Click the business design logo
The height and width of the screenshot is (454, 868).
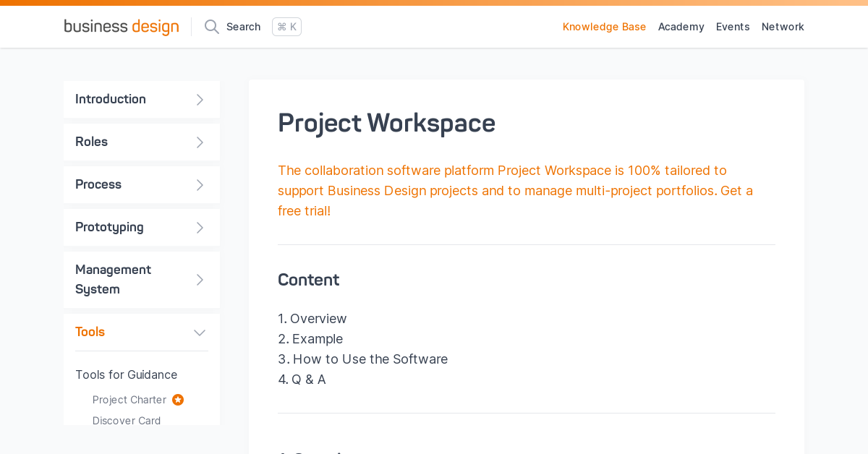tap(121, 27)
